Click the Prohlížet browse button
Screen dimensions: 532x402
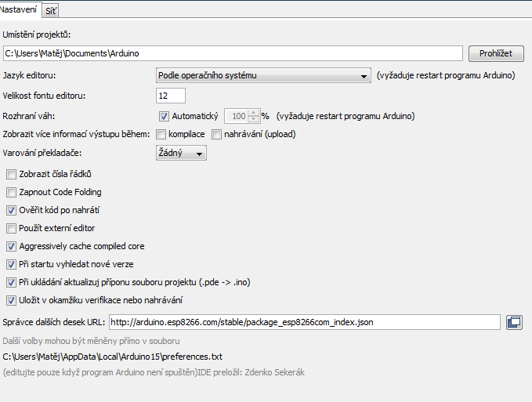click(496, 53)
